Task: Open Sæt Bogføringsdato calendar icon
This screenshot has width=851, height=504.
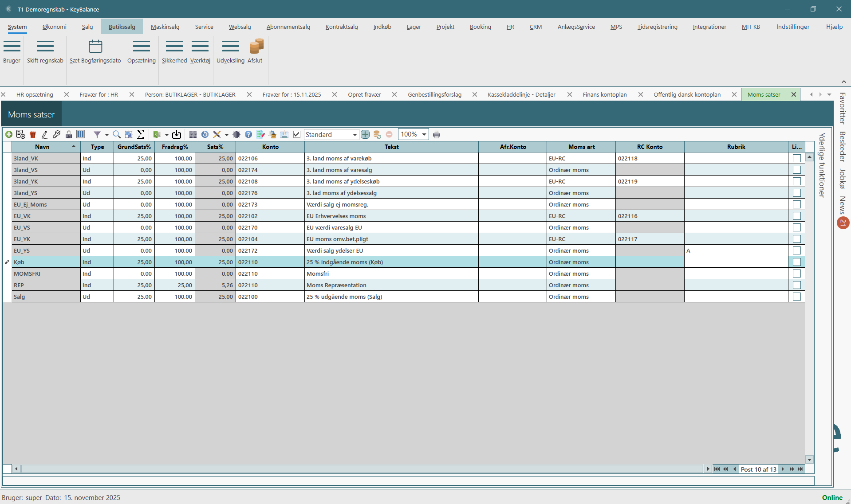Action: [95, 47]
